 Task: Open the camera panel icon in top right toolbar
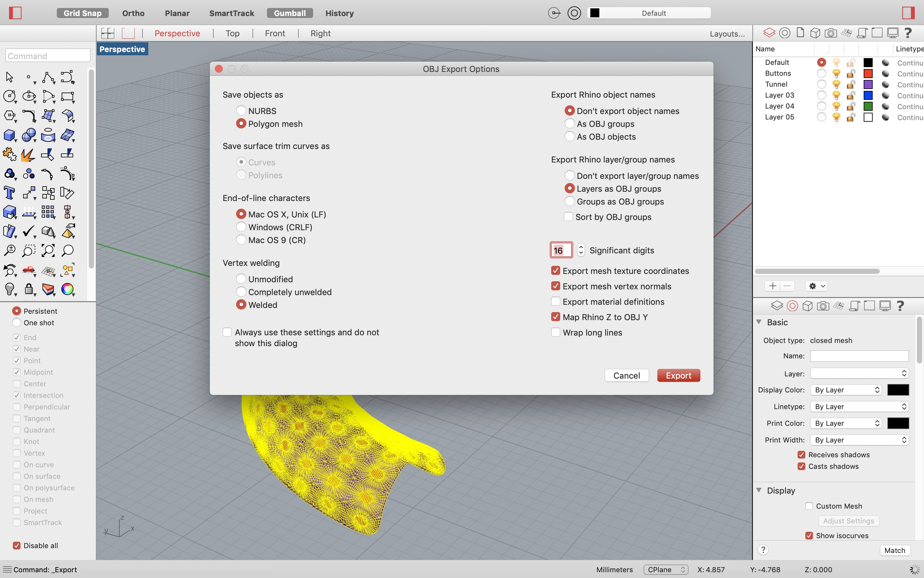(x=830, y=33)
